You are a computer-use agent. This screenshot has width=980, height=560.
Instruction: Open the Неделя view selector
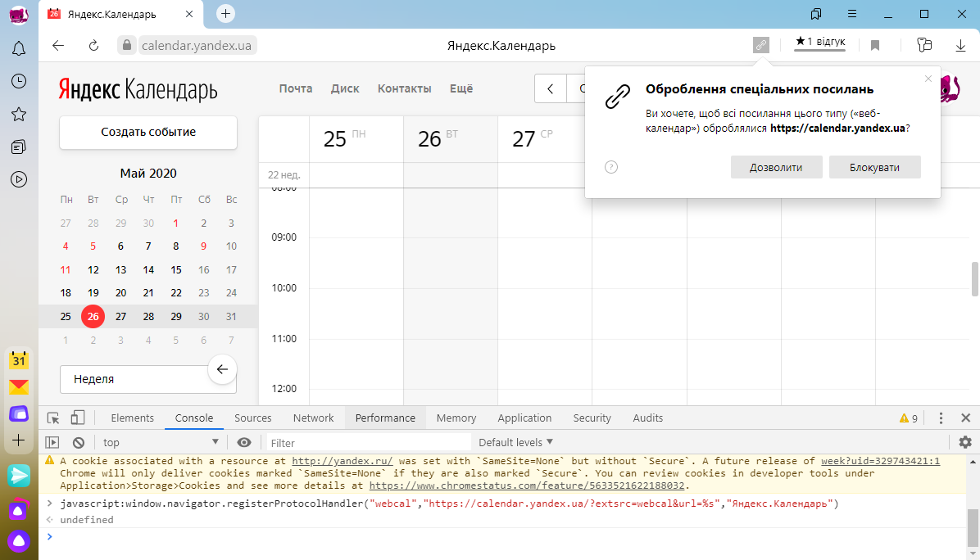tap(148, 379)
